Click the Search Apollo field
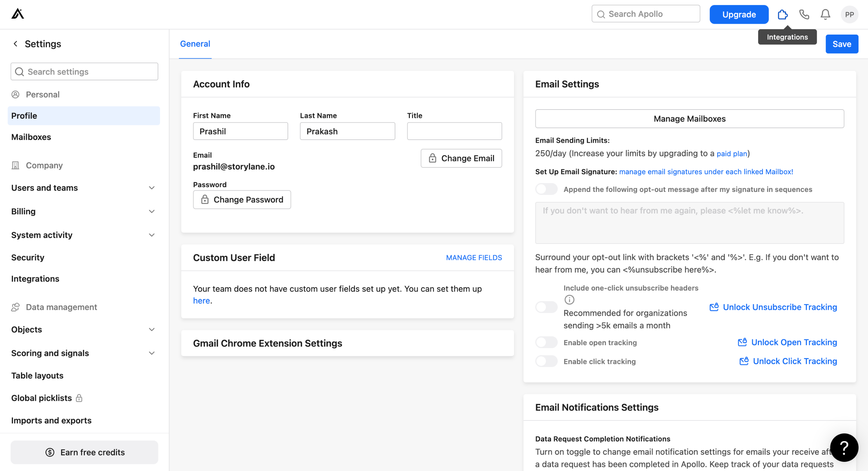This screenshot has width=868, height=471. tap(646, 14)
